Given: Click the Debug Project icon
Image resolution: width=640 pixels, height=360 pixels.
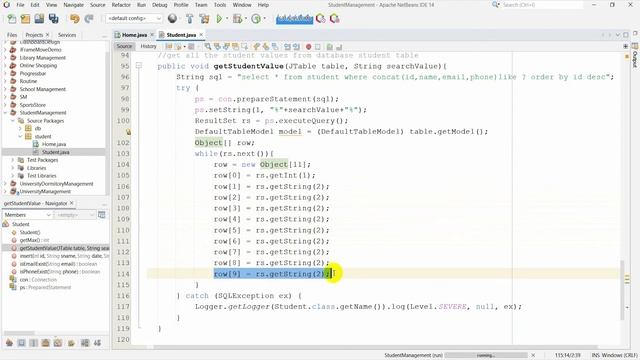Looking at the screenshot, I should (237, 19).
